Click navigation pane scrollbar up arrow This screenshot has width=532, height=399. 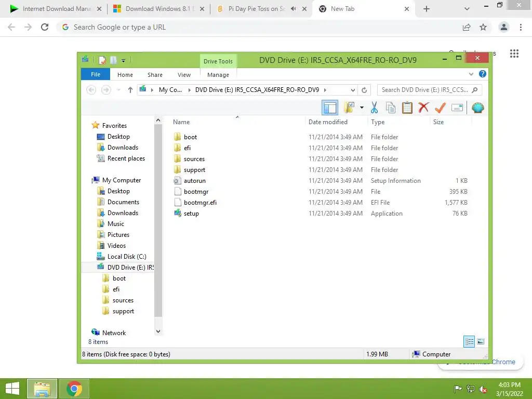click(x=158, y=120)
